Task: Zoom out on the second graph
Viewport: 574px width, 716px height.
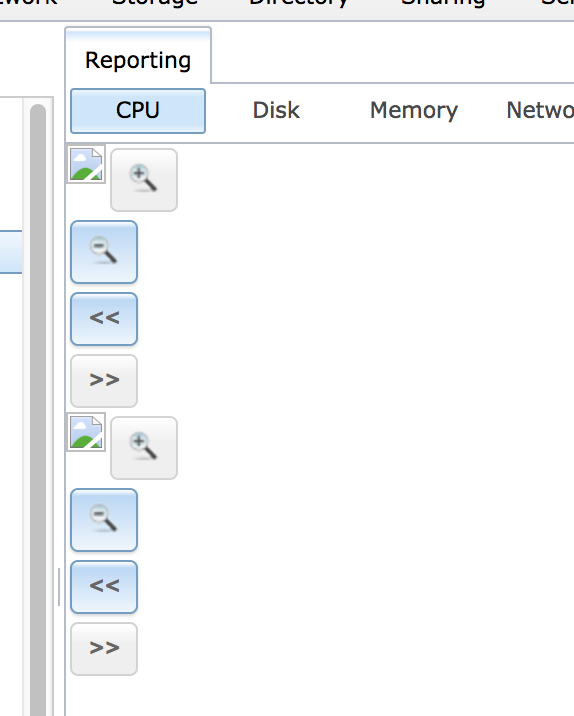Action: [x=104, y=520]
